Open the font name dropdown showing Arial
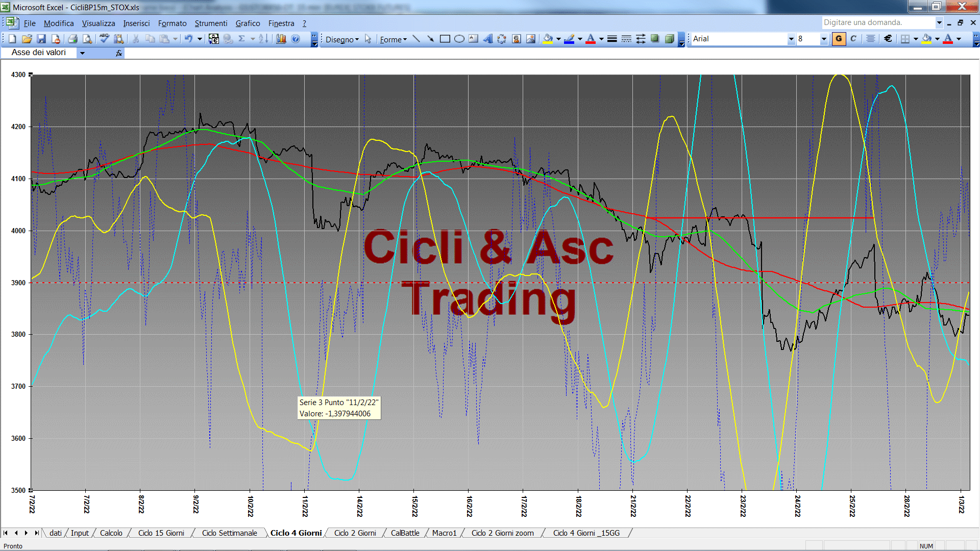Image resolution: width=980 pixels, height=551 pixels. [791, 39]
